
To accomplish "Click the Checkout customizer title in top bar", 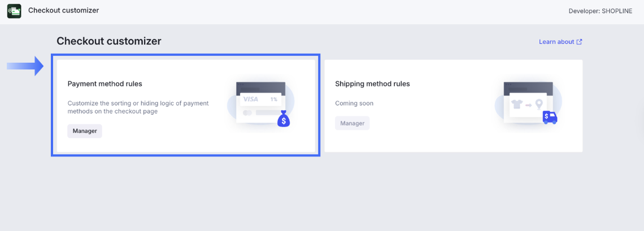I will click(x=63, y=10).
